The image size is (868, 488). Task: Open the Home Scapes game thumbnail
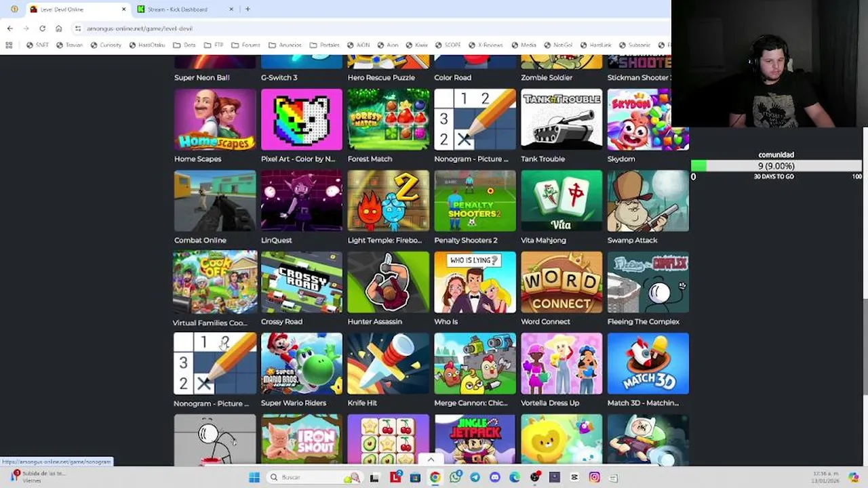pos(215,119)
